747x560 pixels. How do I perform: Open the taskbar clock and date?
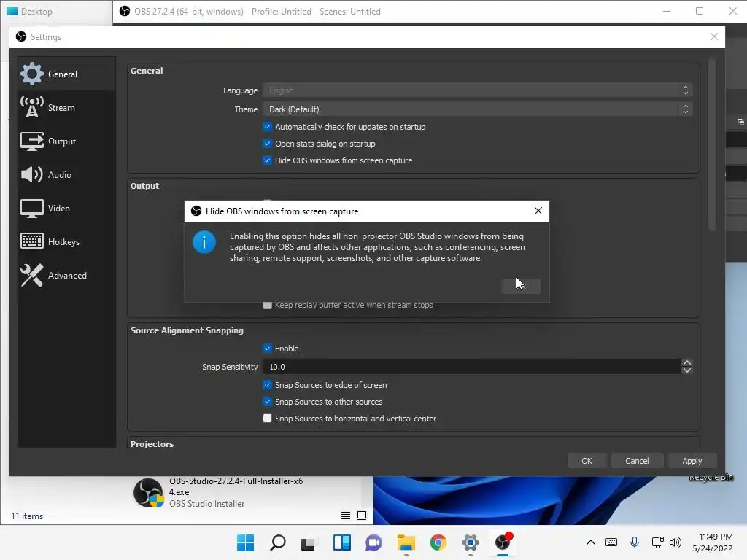(713, 542)
